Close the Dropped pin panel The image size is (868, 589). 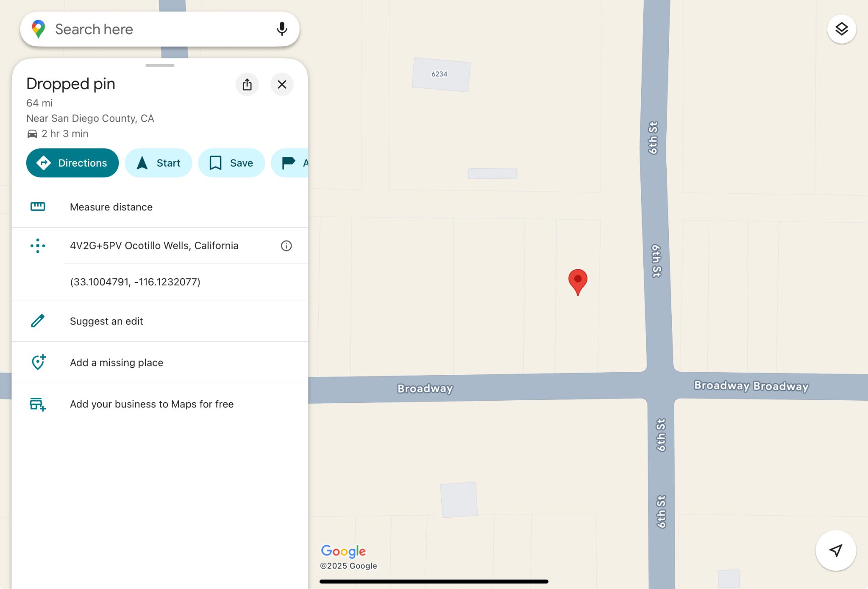tap(282, 84)
